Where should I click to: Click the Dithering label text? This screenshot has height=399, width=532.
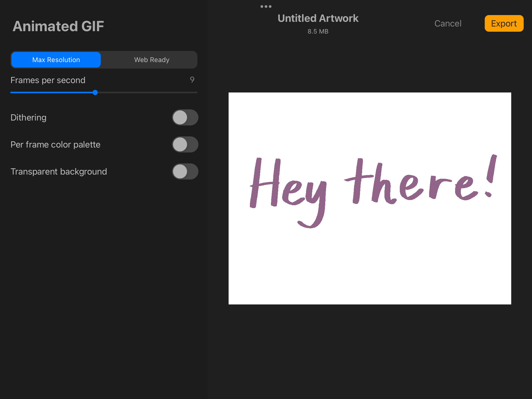(x=29, y=117)
